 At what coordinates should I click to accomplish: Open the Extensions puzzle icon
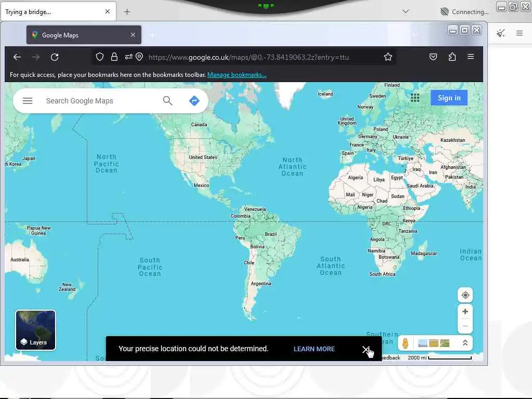coord(452,57)
